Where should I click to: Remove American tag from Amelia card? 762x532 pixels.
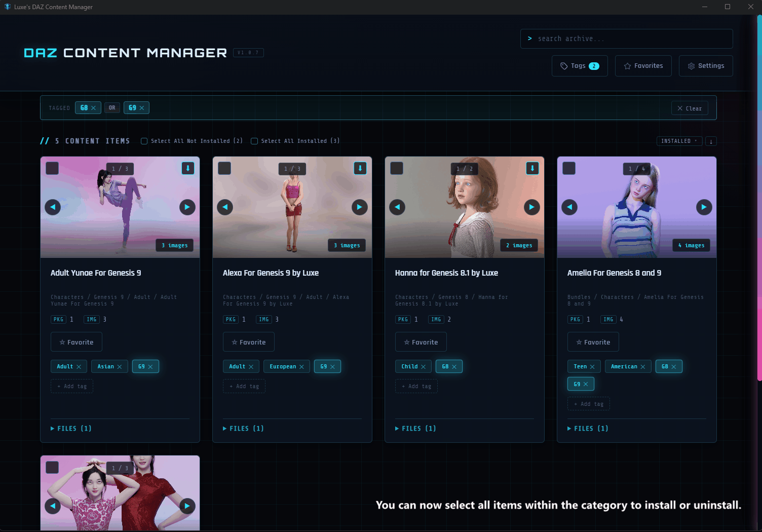pyautogui.click(x=643, y=367)
